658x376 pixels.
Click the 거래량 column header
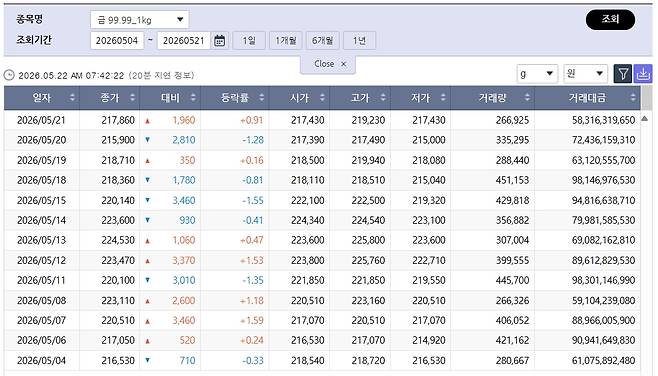pos(493,98)
